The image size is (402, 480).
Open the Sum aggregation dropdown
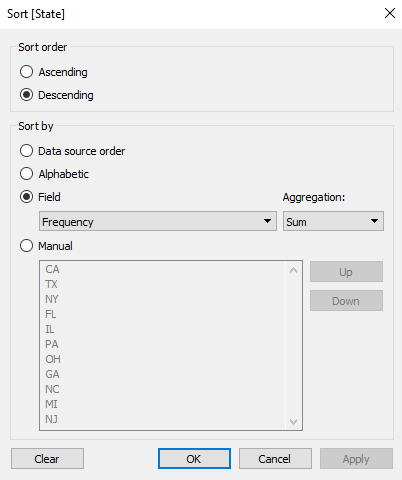click(333, 221)
